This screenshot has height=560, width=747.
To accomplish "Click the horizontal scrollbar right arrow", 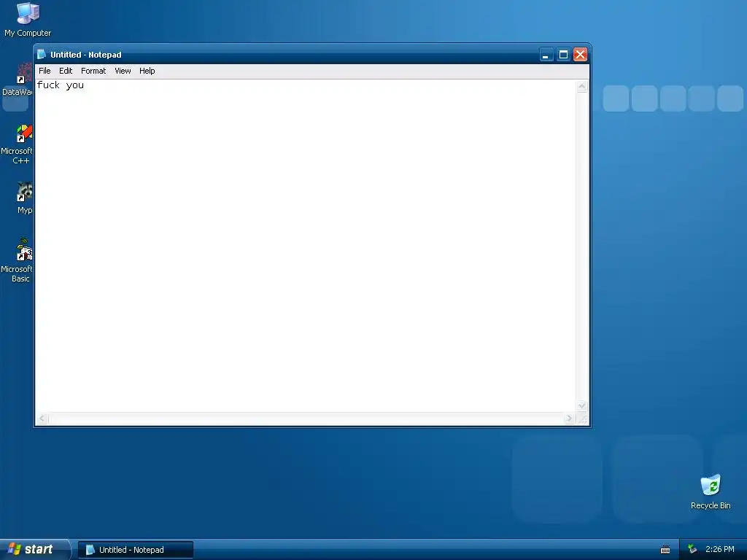I will tap(569, 418).
